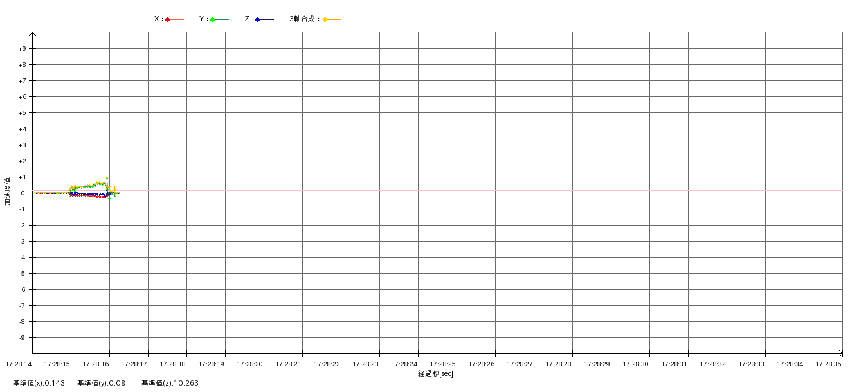Click the Y-axis upward arrow tip

[32, 33]
